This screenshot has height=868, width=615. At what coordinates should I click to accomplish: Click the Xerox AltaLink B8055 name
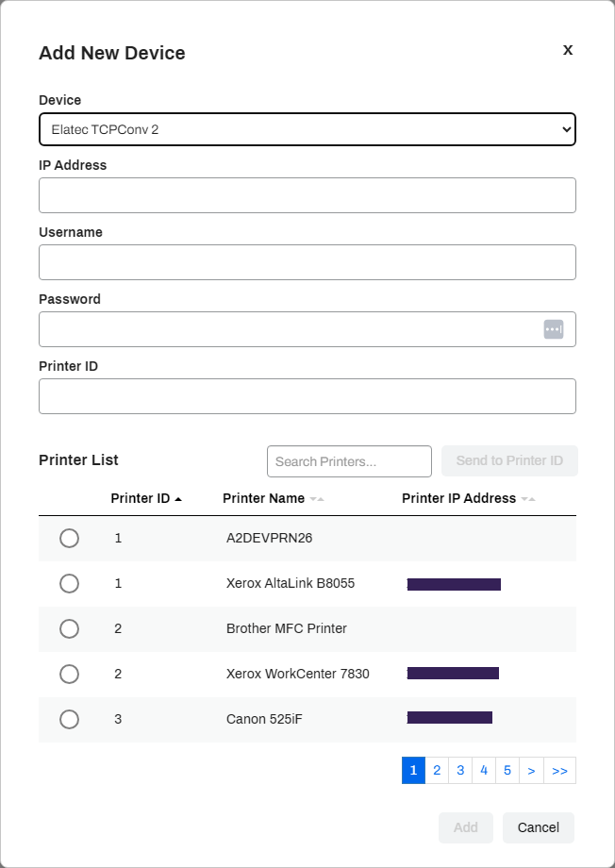pos(291,583)
